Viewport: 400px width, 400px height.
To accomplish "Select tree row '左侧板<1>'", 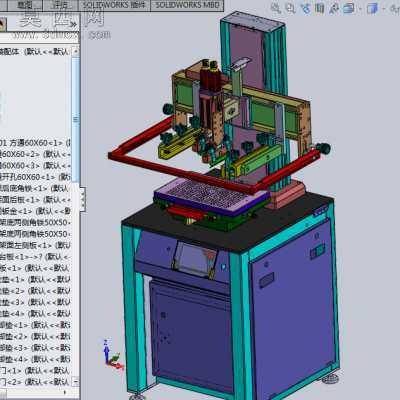I will coord(35,245).
